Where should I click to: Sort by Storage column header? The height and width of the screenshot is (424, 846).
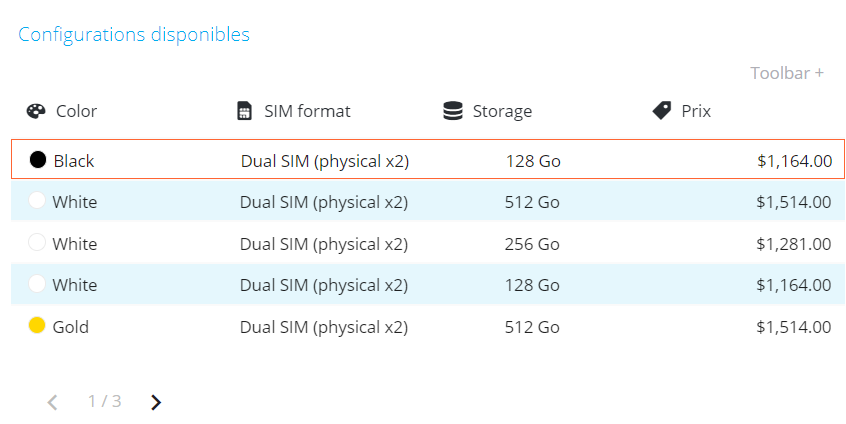[502, 111]
